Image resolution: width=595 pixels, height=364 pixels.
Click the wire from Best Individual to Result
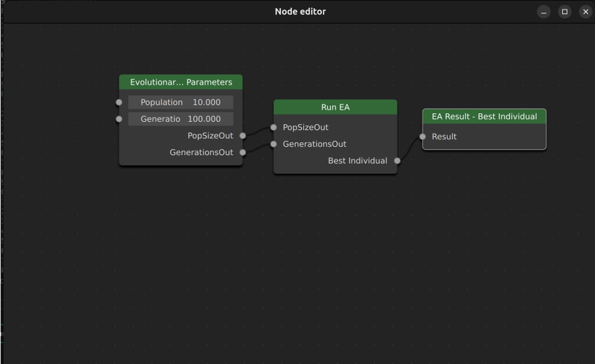tap(410, 149)
